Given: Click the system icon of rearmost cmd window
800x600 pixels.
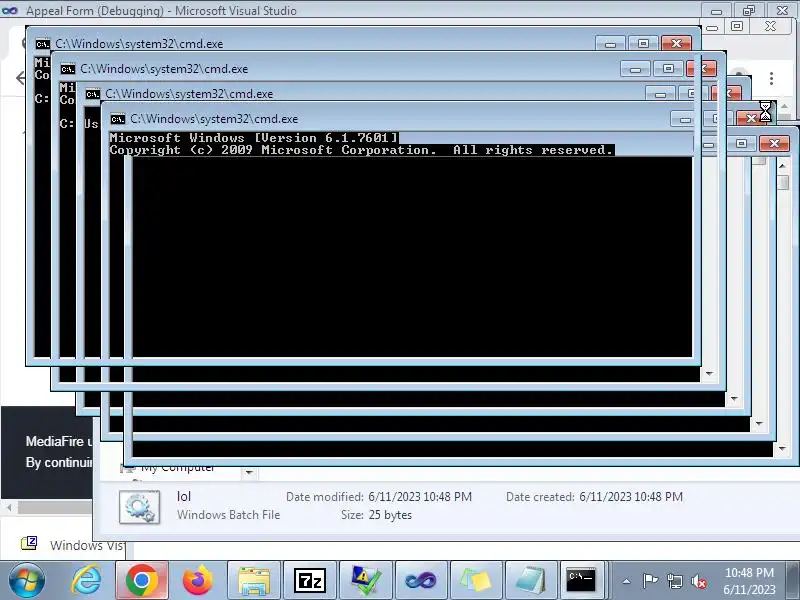Looking at the screenshot, I should point(43,44).
